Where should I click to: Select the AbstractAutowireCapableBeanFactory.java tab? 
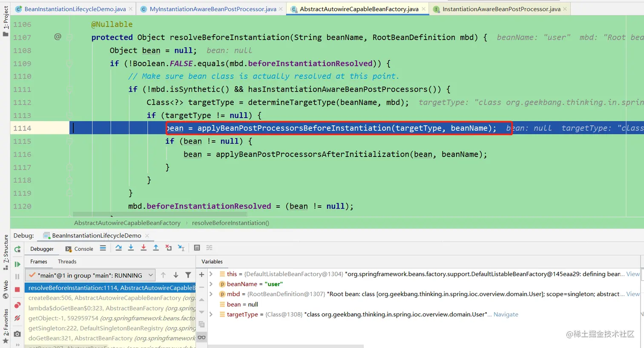[x=359, y=9]
